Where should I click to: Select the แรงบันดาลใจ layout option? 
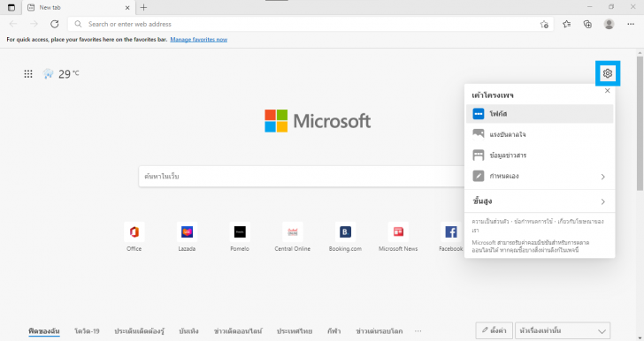540,134
